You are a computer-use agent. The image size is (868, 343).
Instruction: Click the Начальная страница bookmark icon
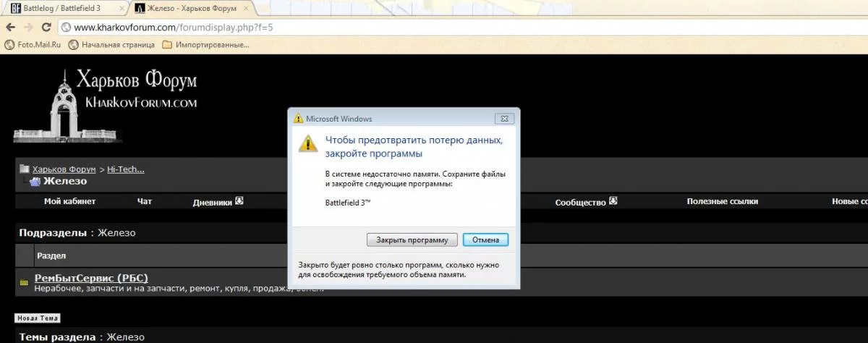(73, 44)
